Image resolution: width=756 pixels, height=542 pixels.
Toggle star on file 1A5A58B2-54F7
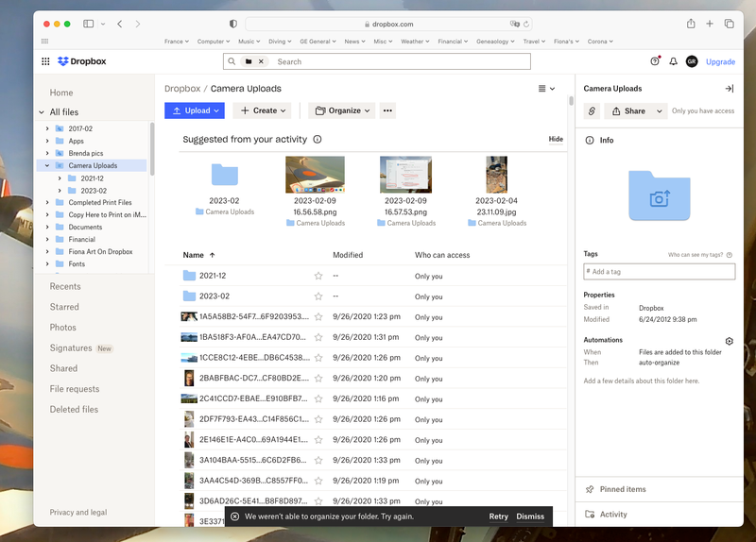[318, 317]
